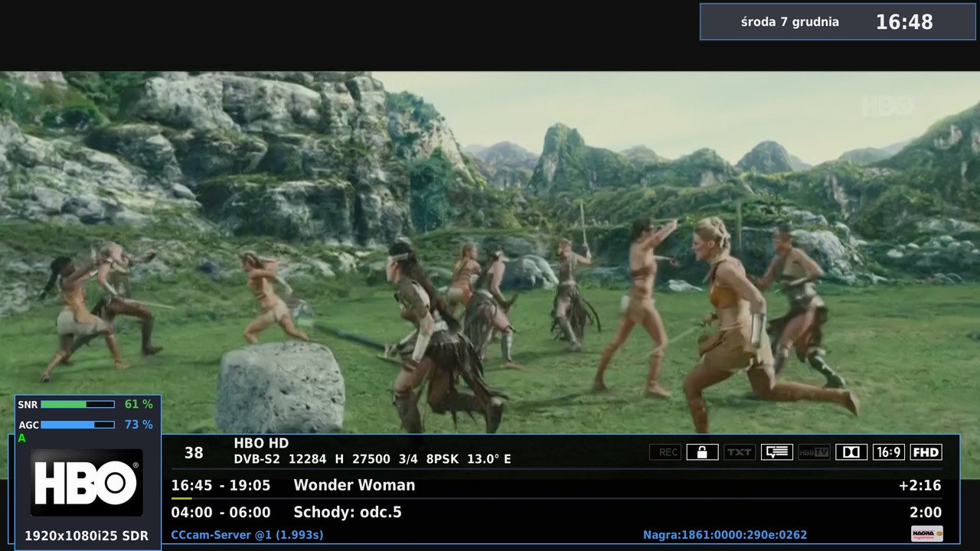The image size is (980, 551).
Task: Click the HbbTV indicator icon
Action: pos(814,452)
